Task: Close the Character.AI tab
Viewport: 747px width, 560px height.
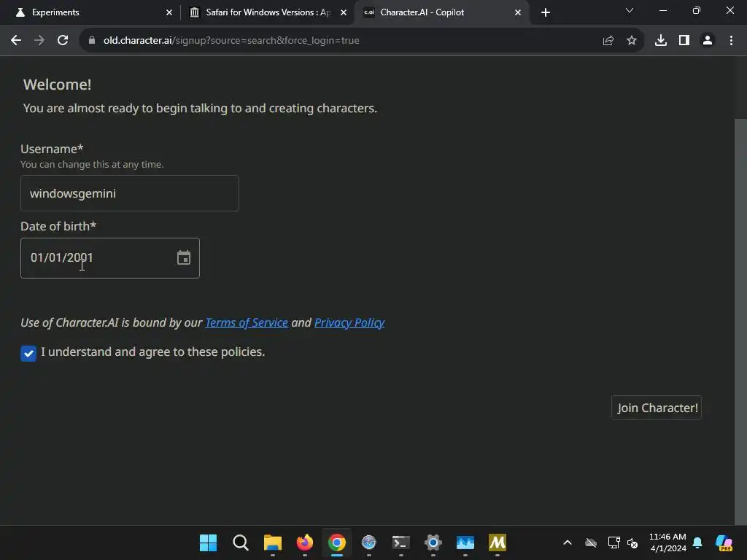Action: click(x=518, y=12)
